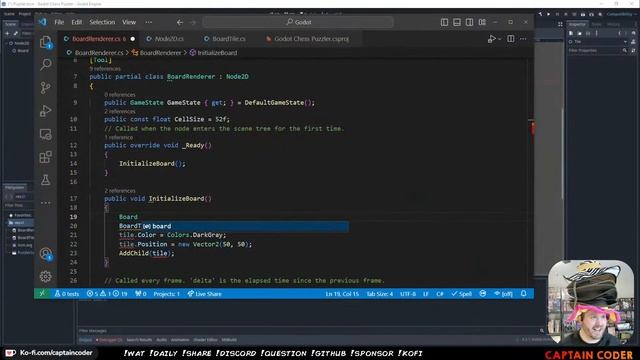Open the additional menus ellipsis
The width and height of the screenshot is (640, 360).
tap(149, 22)
